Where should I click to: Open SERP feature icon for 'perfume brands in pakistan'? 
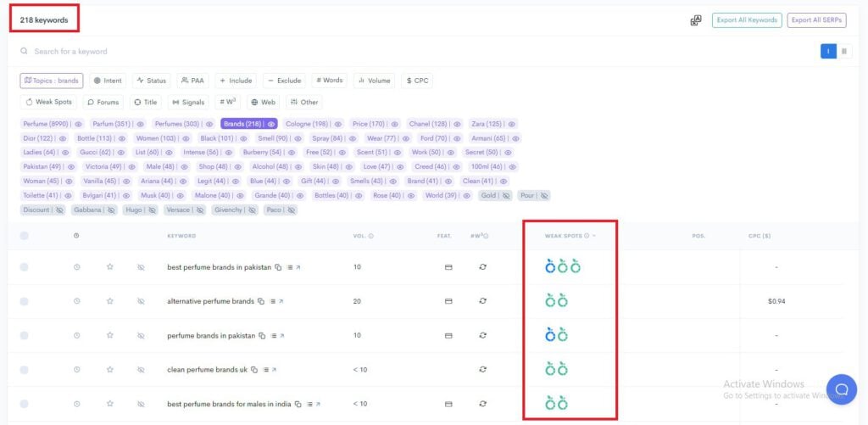[448, 336]
